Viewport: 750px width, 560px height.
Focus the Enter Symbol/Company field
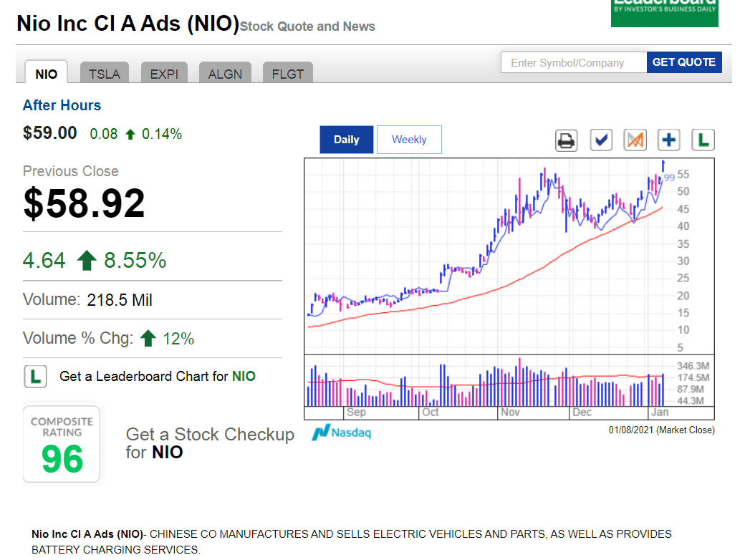pos(574,62)
